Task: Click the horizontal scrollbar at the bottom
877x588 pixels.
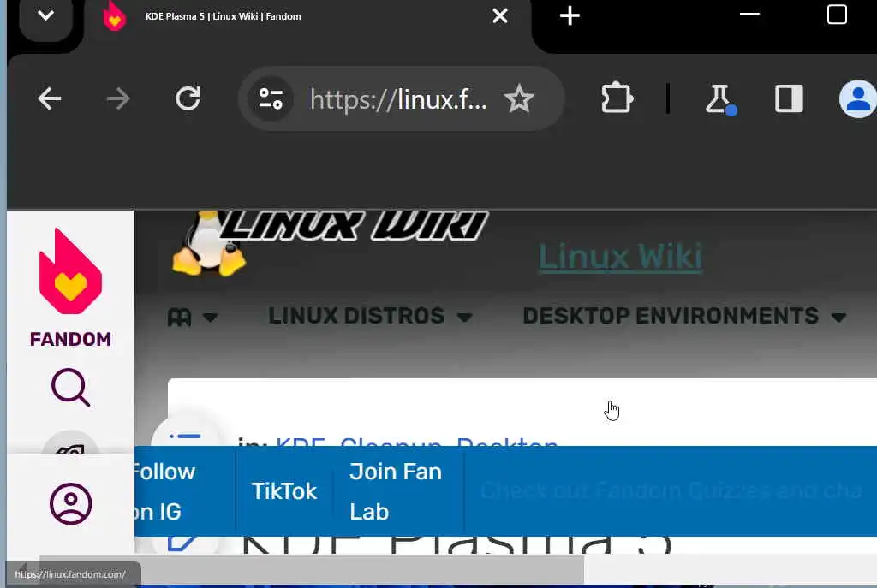Action: (311, 569)
